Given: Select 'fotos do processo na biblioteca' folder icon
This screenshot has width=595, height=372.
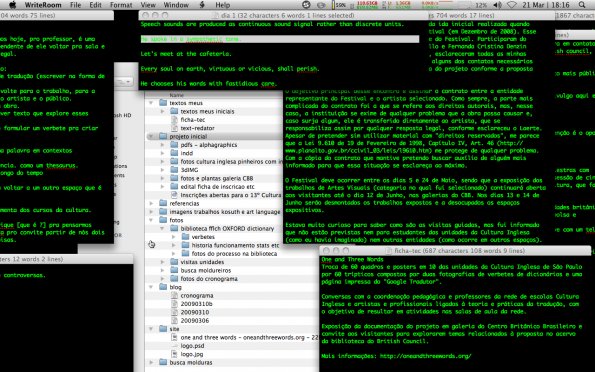Looking at the screenshot, I should [x=185, y=254].
